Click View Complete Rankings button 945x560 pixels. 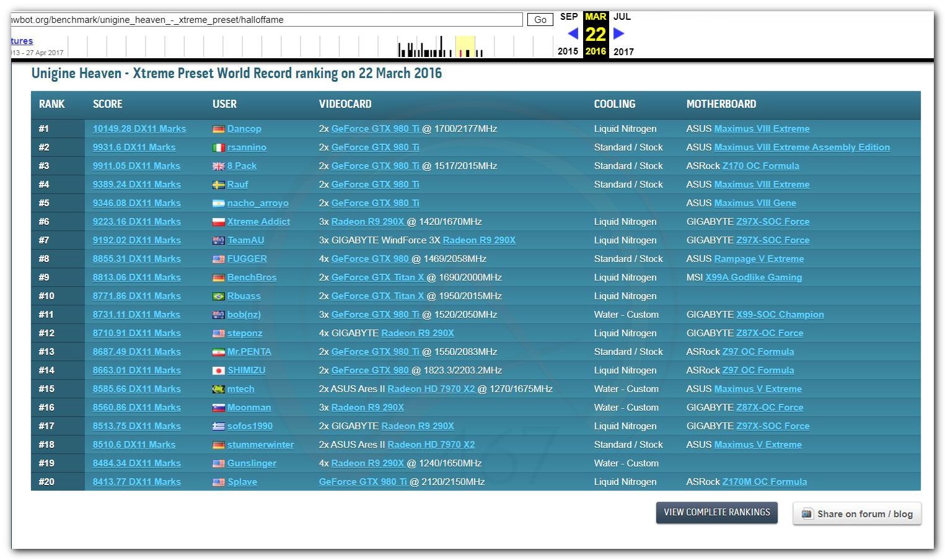coord(717,512)
